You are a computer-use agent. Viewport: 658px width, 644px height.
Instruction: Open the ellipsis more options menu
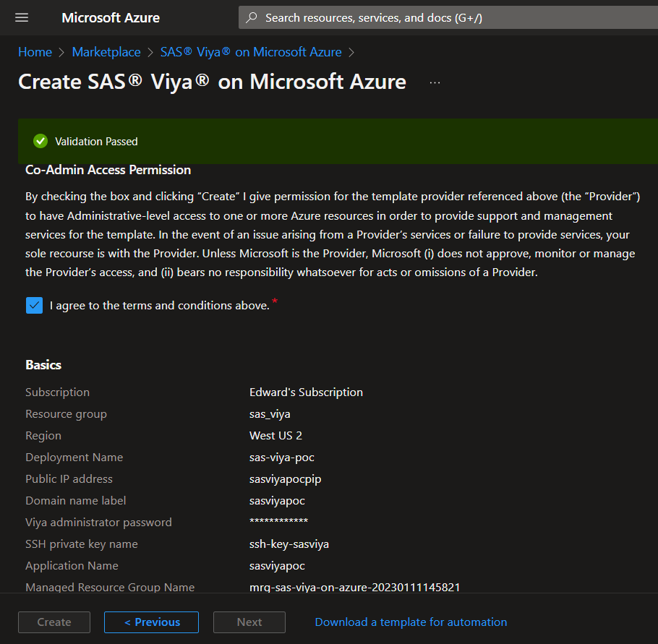[435, 82]
